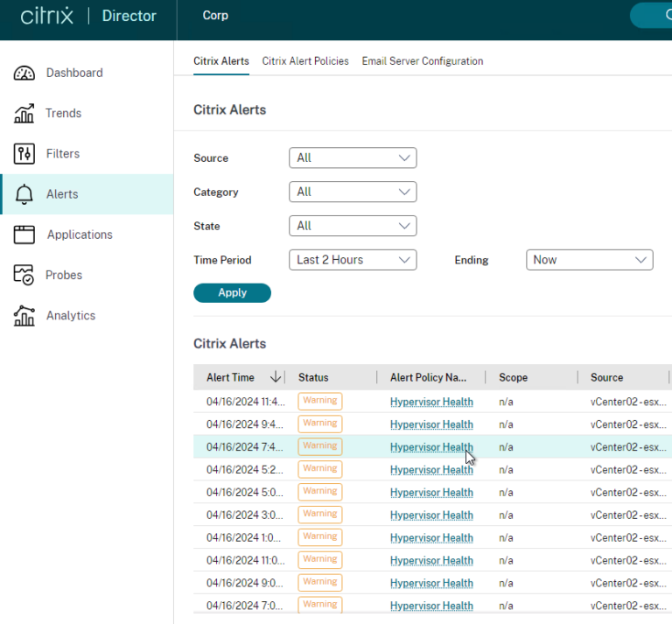This screenshot has height=624, width=672.
Task: Click the Applications window icon
Action: coord(24,235)
